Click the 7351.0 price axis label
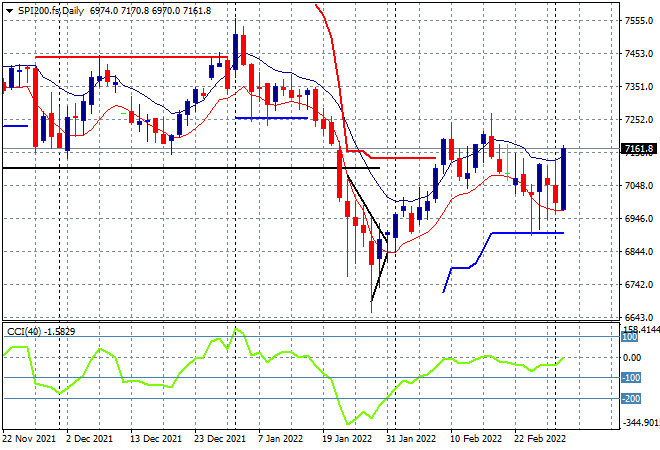The image size is (660, 450). click(639, 87)
